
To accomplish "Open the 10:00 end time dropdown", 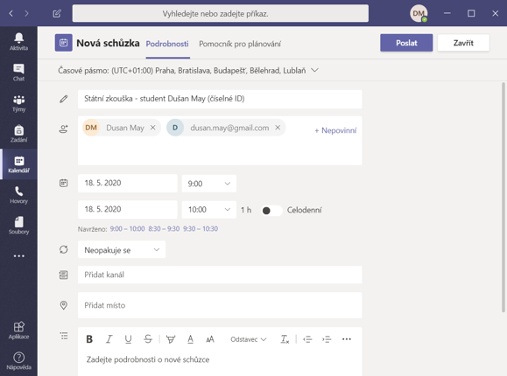I will (209, 210).
